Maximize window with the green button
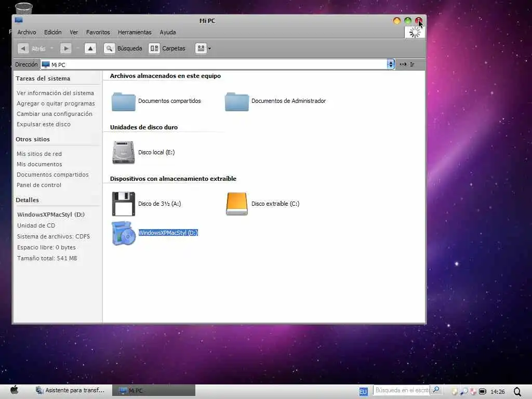The height and width of the screenshot is (399, 532). point(408,21)
